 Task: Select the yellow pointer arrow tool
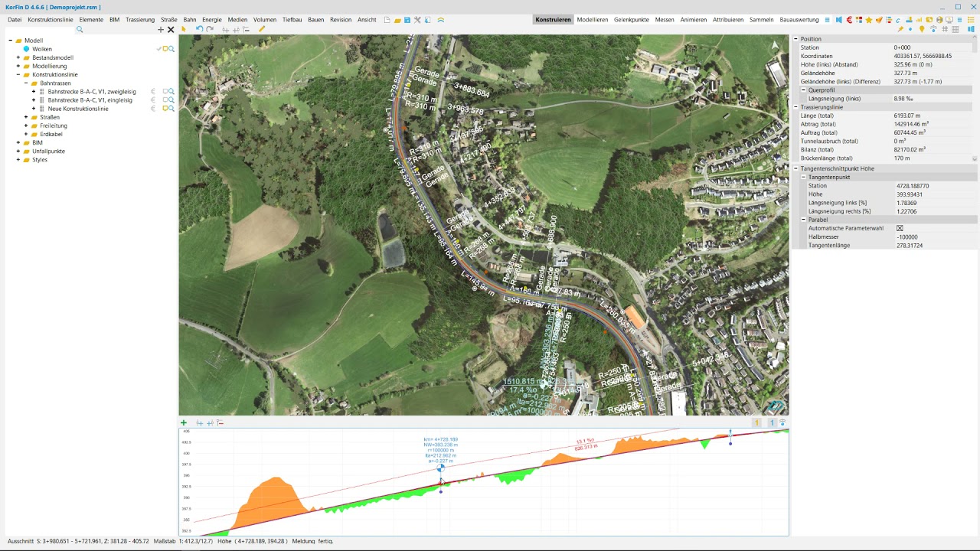coord(184,30)
